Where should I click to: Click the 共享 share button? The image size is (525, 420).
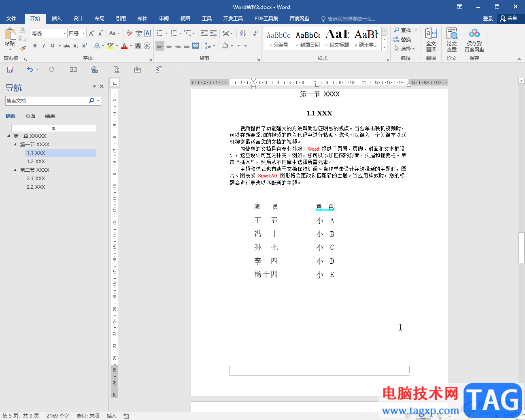[509, 19]
